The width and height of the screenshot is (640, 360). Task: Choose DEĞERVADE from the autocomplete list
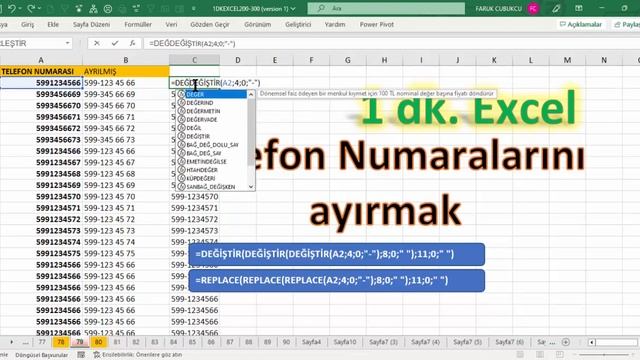pyautogui.click(x=212, y=120)
